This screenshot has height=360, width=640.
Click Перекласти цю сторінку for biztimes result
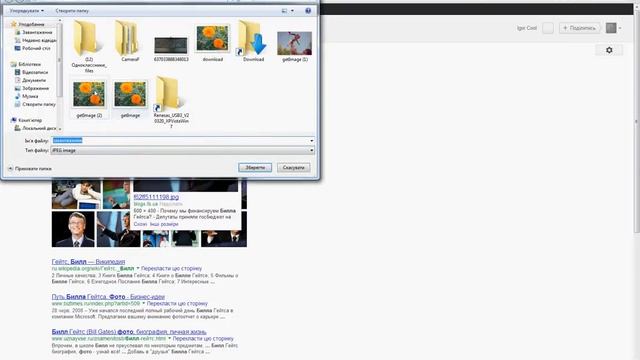click(x=177, y=304)
